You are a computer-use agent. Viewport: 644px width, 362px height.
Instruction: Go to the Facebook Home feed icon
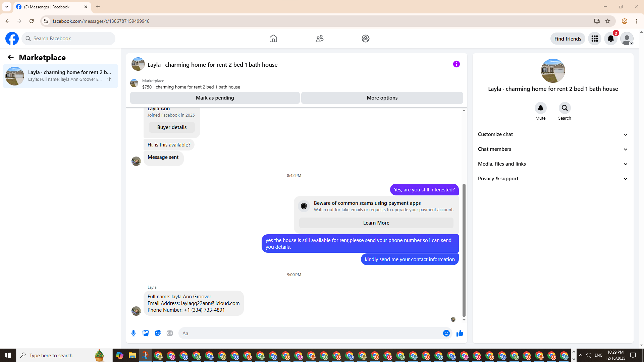click(273, 39)
